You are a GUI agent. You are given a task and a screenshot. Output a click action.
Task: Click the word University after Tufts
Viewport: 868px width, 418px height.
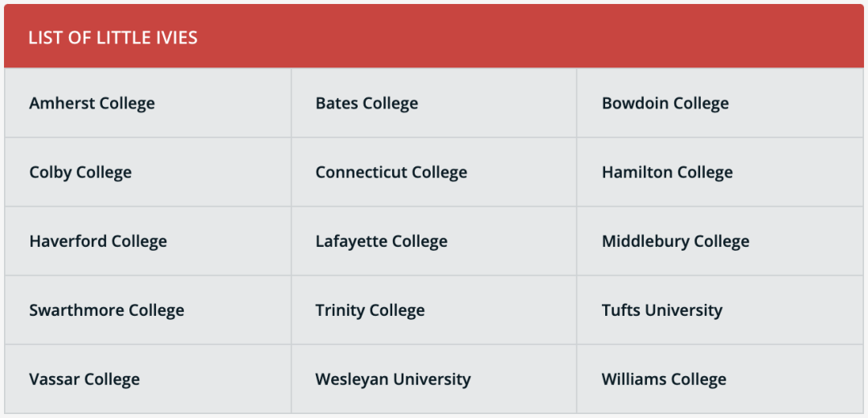point(684,310)
